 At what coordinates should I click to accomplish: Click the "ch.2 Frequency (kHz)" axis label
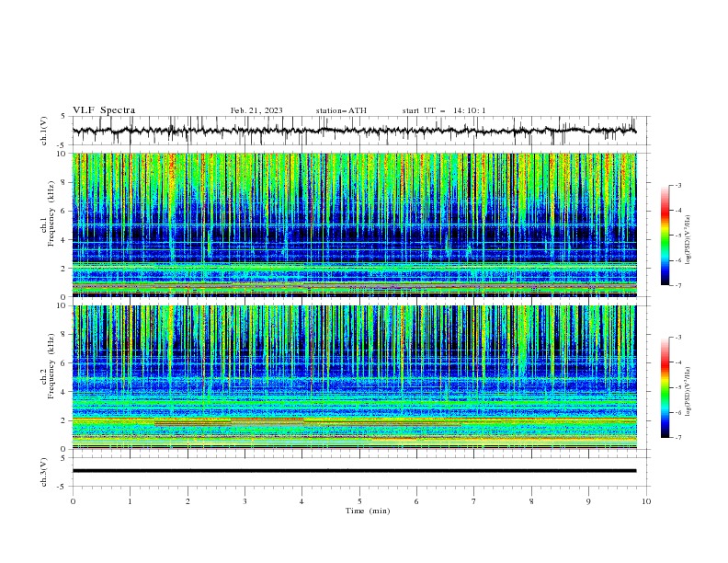point(48,366)
